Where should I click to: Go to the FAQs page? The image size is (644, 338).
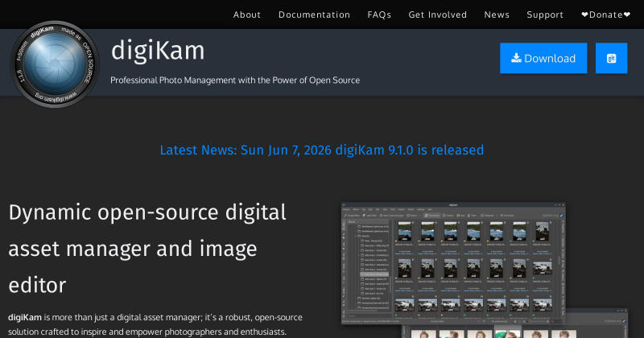pyautogui.click(x=379, y=14)
